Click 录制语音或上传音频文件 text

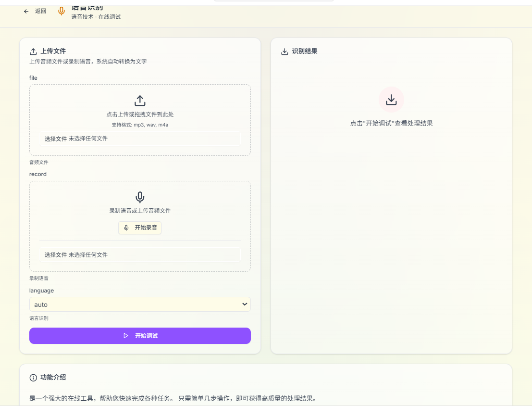(x=140, y=211)
